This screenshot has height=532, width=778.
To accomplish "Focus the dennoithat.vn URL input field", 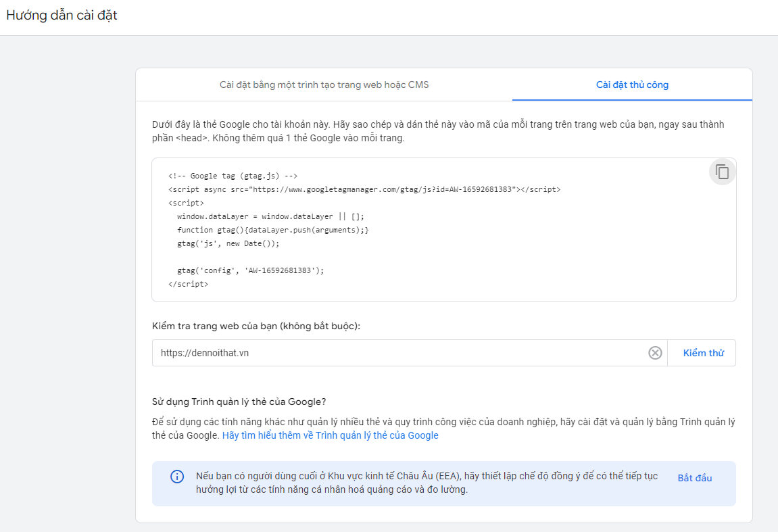I will click(x=399, y=353).
